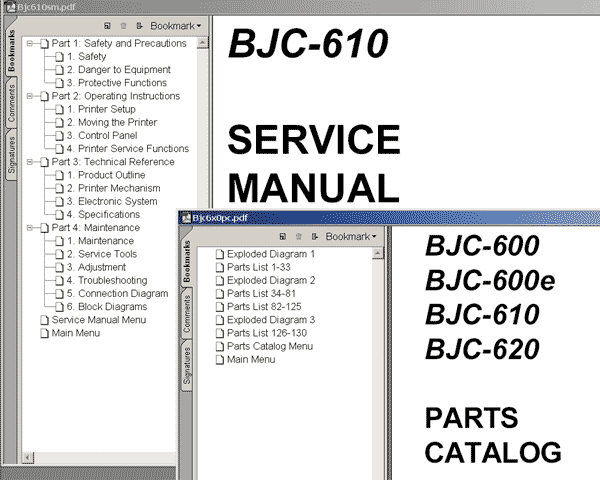Select Comments tab in Bjc610sm window

pos(11,103)
